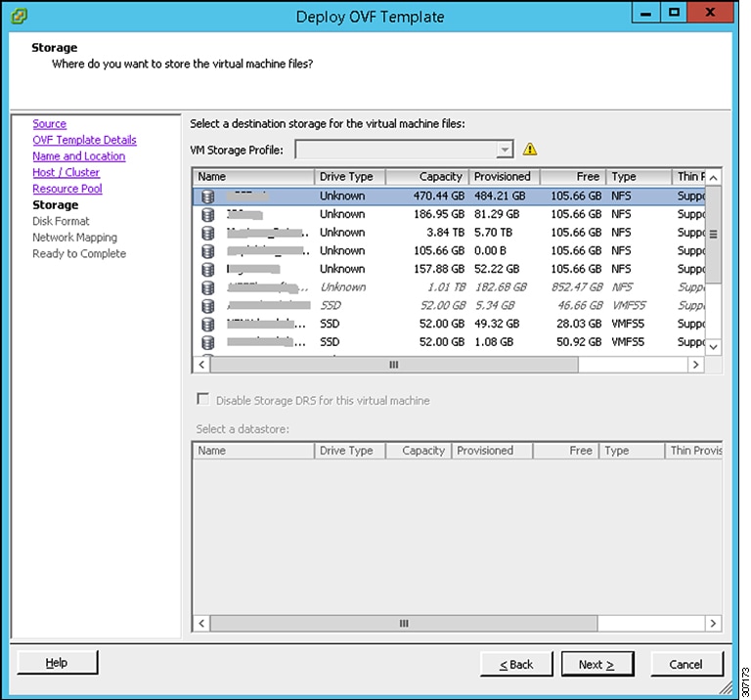Sort storage list by Type column

point(639,177)
